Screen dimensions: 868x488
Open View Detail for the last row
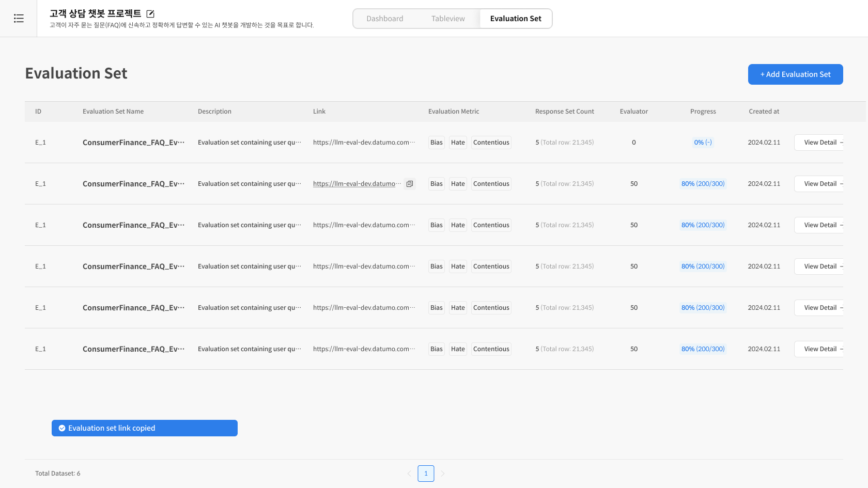pos(820,349)
